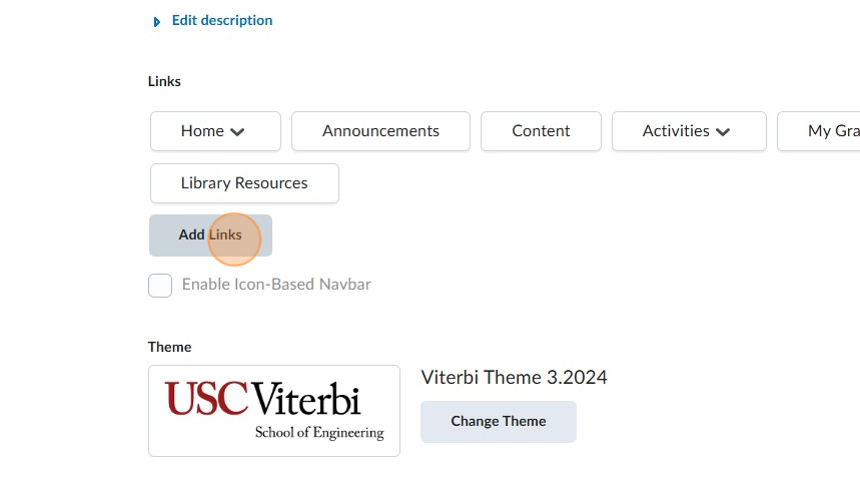Select the partially visible My Grades link
The image size is (860, 482).
832,131
